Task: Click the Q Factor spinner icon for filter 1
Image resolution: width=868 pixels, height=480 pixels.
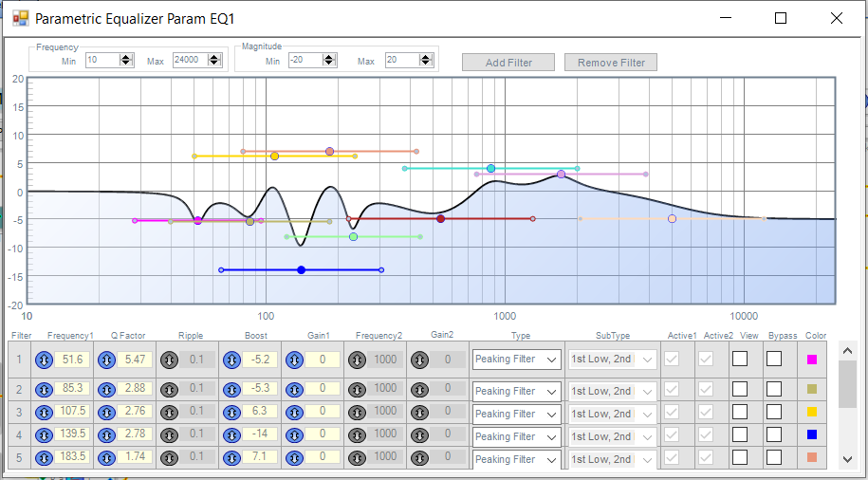Action: [106, 360]
